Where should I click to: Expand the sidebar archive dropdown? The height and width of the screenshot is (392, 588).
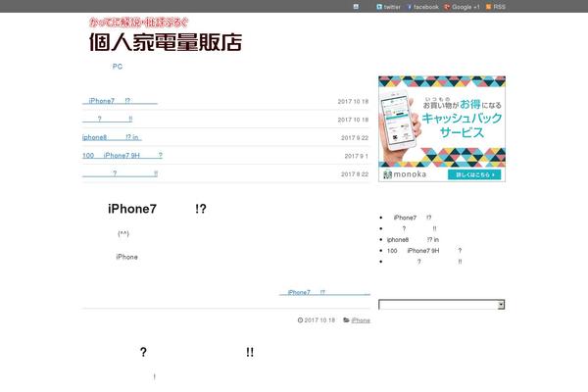[x=441, y=305]
